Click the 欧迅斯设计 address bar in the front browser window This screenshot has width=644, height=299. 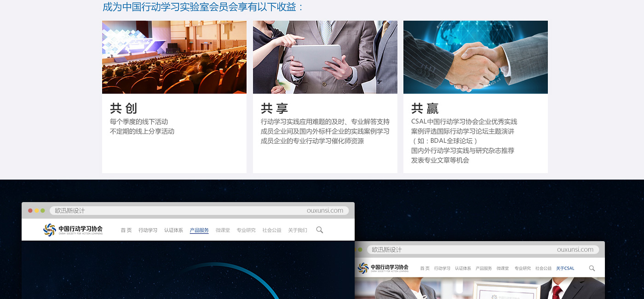[199, 210]
